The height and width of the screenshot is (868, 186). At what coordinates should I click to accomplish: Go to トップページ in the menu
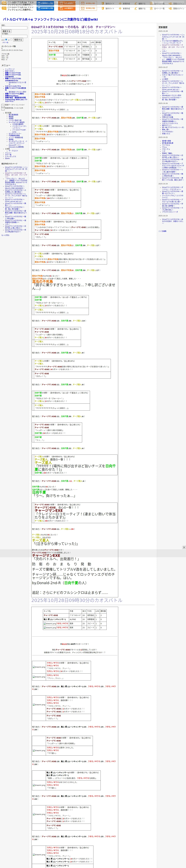coord(10,69)
